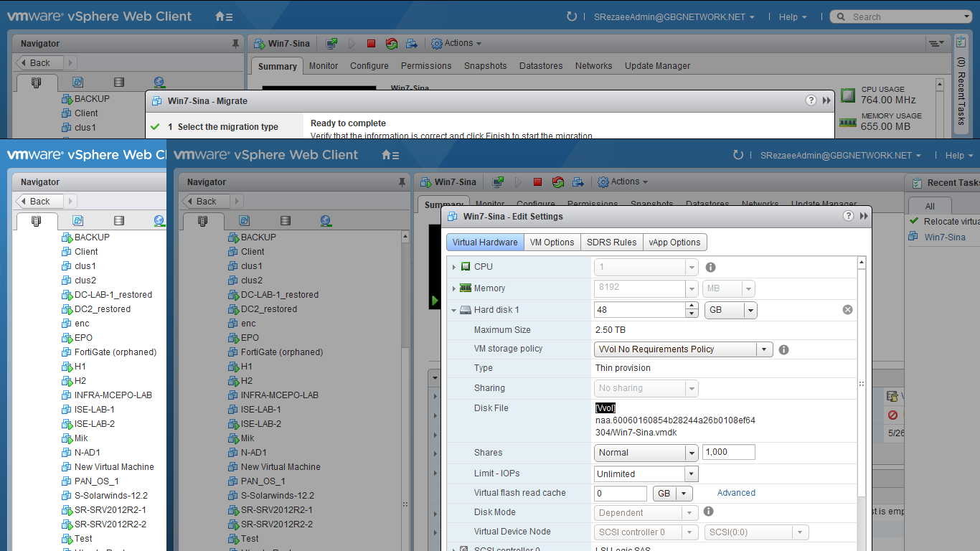
Task: Click Advanced link for flash read cache
Action: click(x=736, y=493)
